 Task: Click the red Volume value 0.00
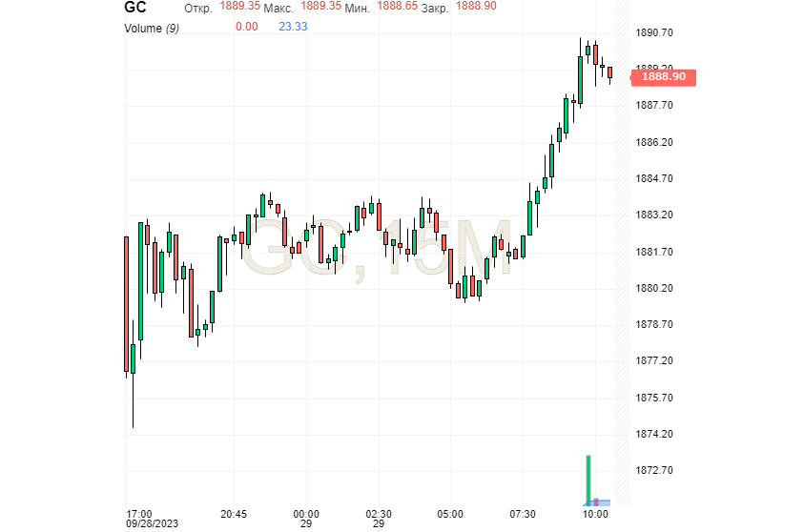246,28
